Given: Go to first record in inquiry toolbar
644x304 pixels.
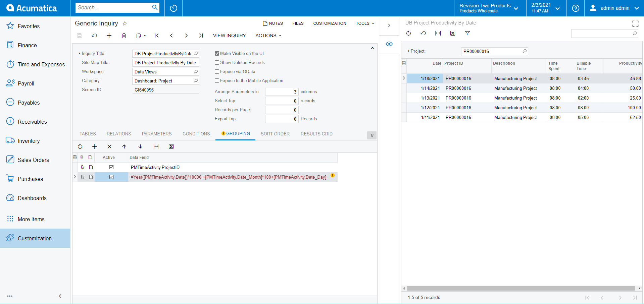Looking at the screenshot, I should tap(157, 36).
